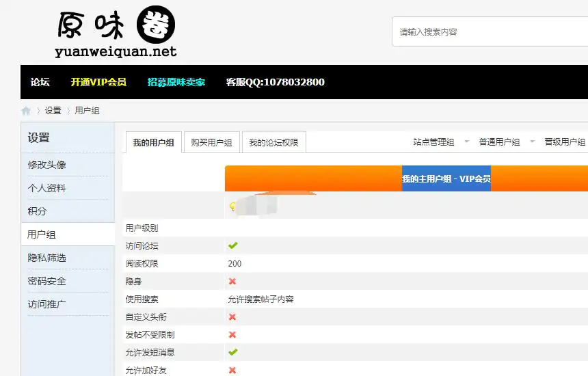Open 积分 in settings sidebar
The image size is (588, 376).
[37, 211]
